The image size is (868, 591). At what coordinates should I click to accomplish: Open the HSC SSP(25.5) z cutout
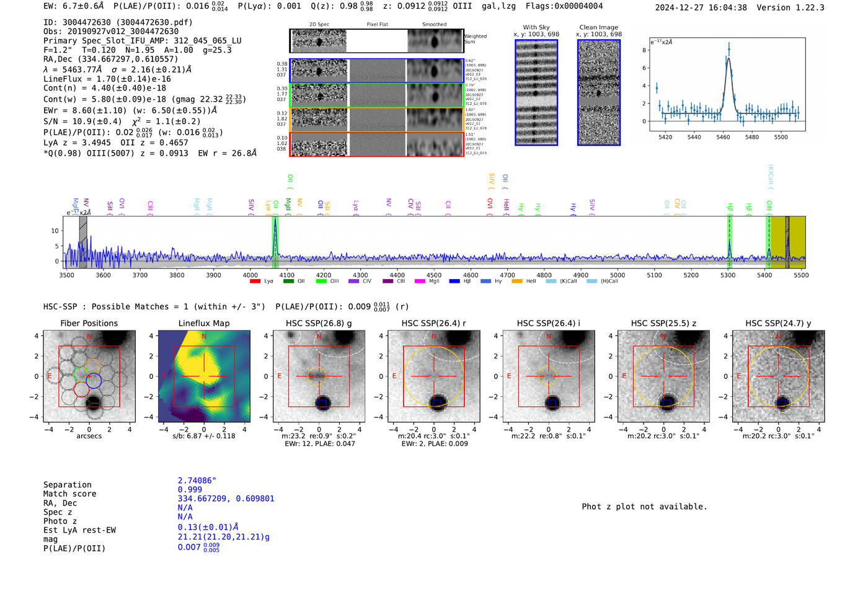(663, 376)
